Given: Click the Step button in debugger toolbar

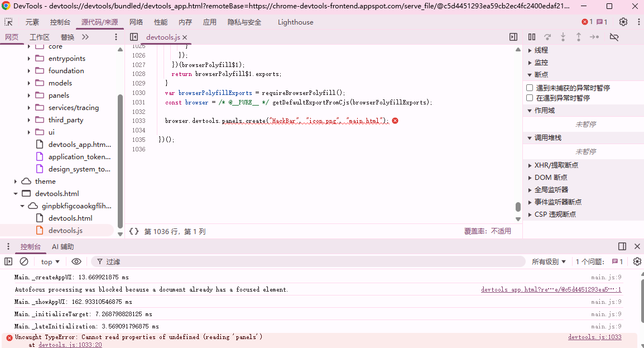Looking at the screenshot, I should coord(594,37).
